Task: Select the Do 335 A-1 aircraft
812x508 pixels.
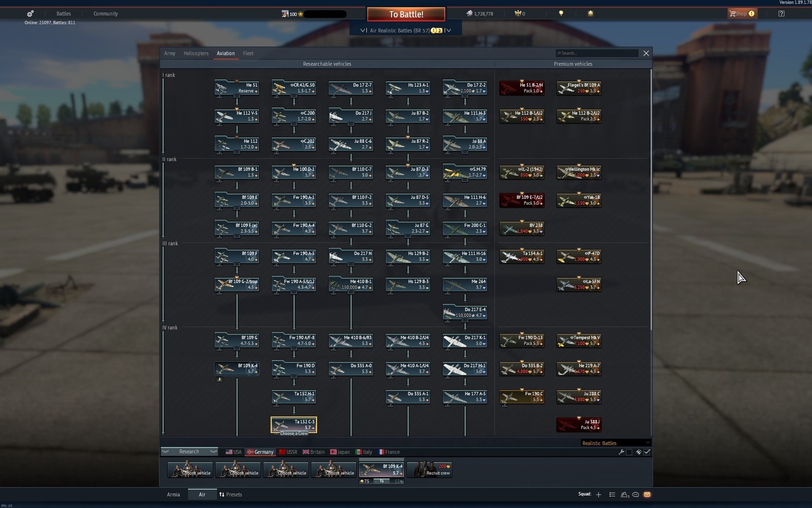Action: pyautogui.click(x=408, y=396)
